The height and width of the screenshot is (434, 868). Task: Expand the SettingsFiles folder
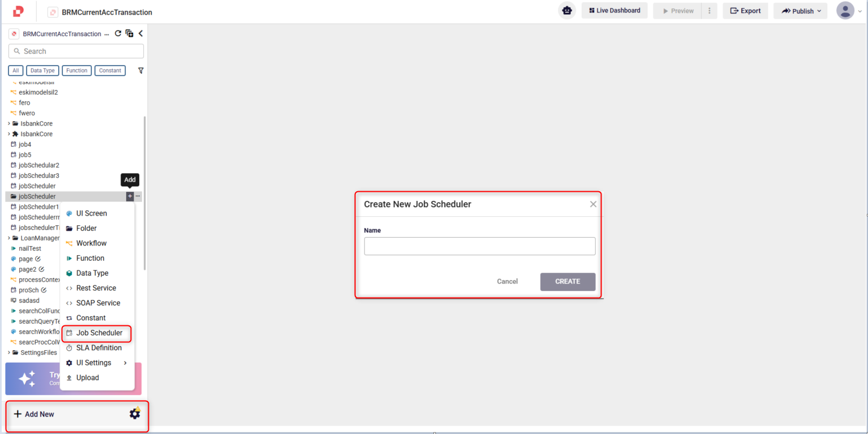pos(9,353)
